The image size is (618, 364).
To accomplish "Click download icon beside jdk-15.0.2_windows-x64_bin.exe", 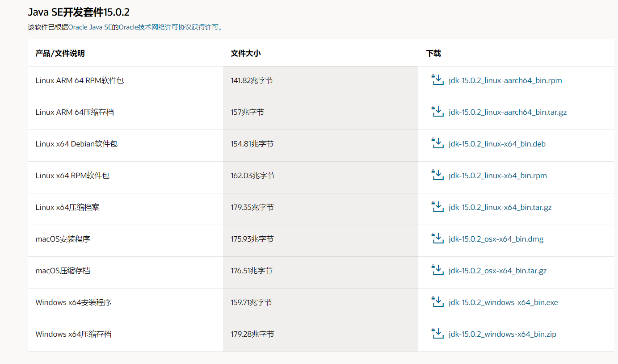I will click(437, 302).
